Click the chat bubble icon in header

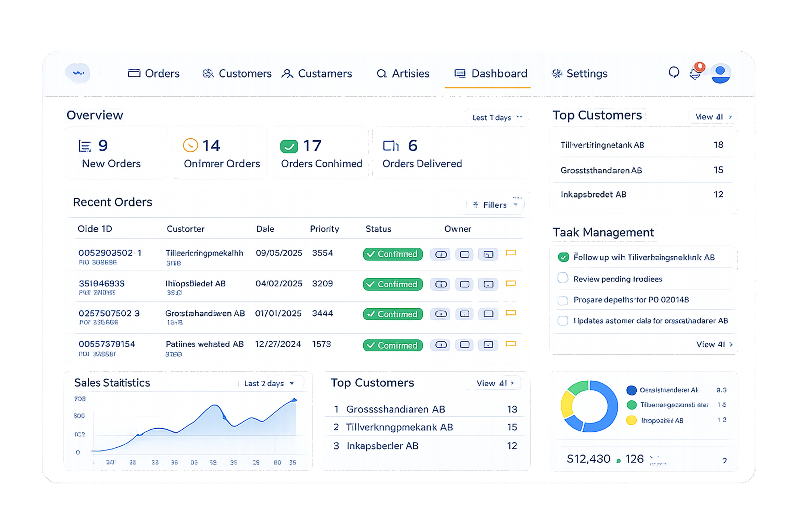(x=674, y=72)
